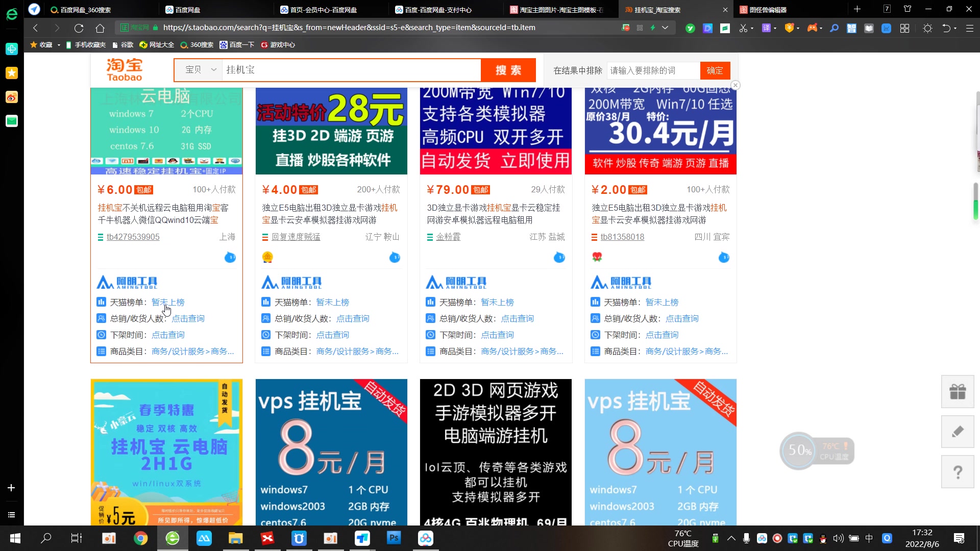Open the notification center icon

[x=959, y=538]
